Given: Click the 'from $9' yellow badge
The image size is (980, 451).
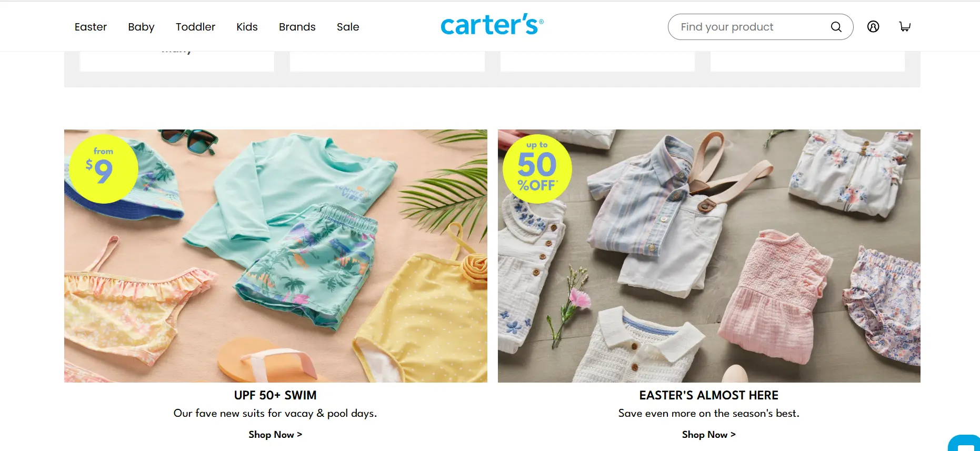Looking at the screenshot, I should coord(104,169).
